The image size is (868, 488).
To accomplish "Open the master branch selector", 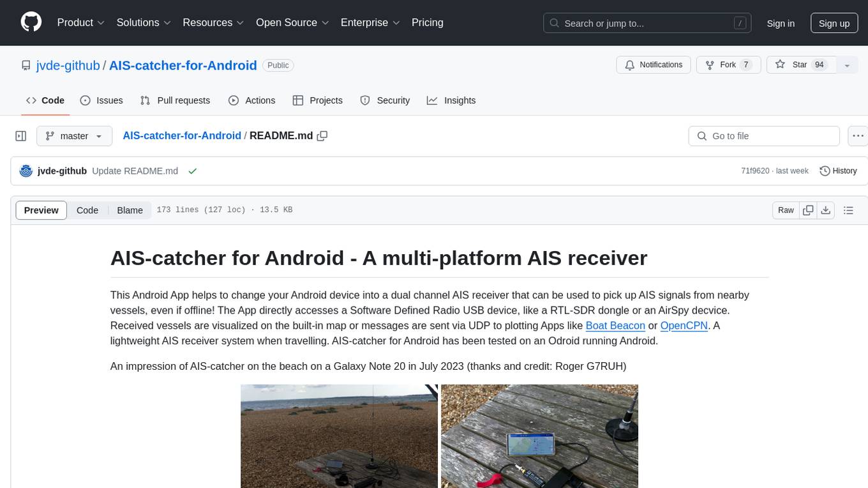I will coord(74,136).
